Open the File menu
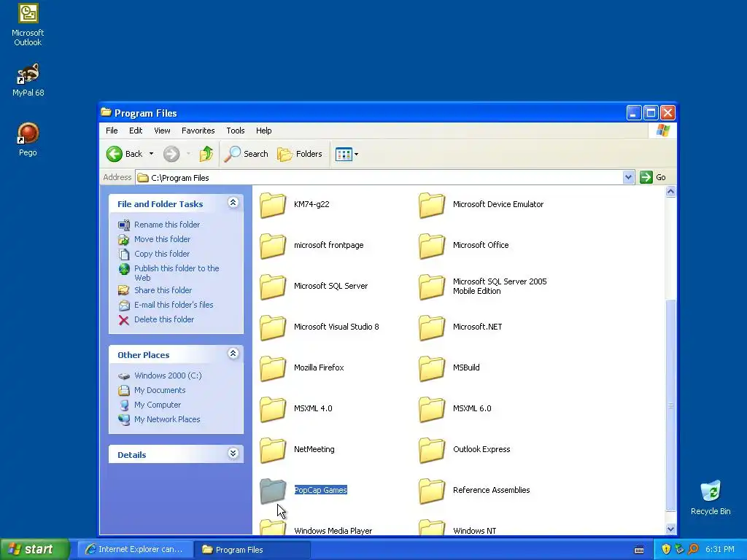747x560 pixels. [x=112, y=131]
